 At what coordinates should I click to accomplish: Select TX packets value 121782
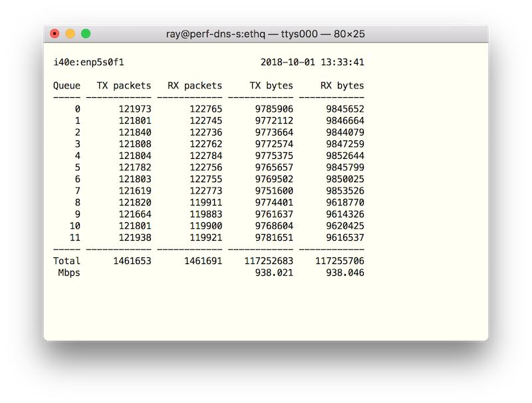[x=135, y=168]
